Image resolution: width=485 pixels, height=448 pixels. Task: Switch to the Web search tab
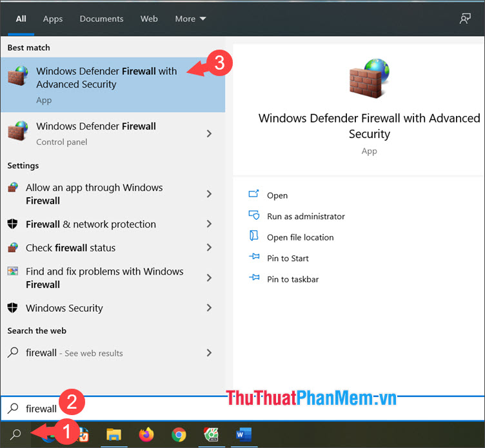tap(149, 19)
